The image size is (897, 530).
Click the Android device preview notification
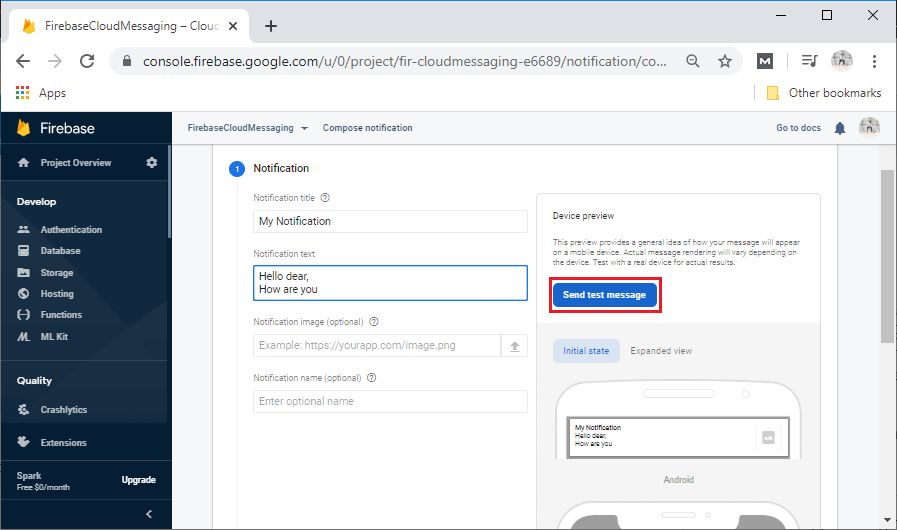[x=678, y=437]
